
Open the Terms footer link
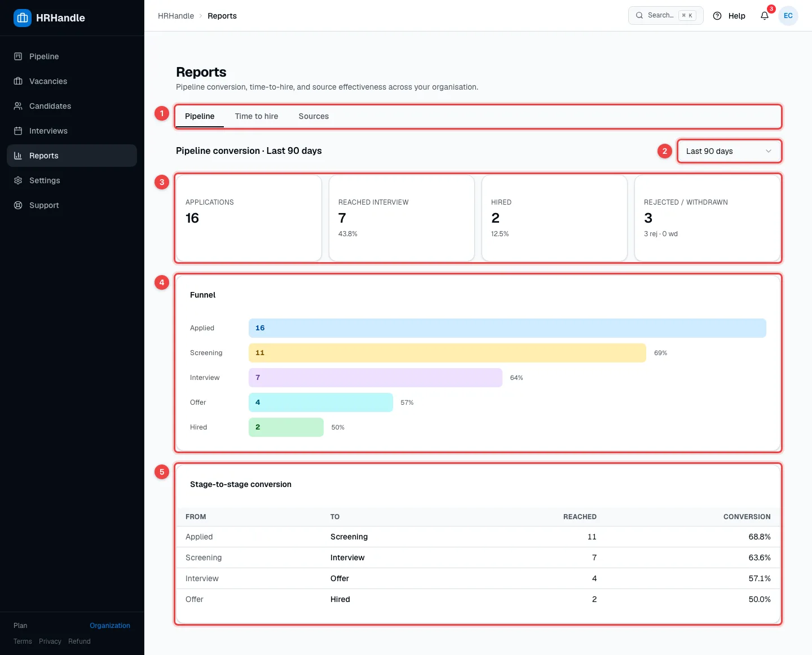[x=23, y=641]
